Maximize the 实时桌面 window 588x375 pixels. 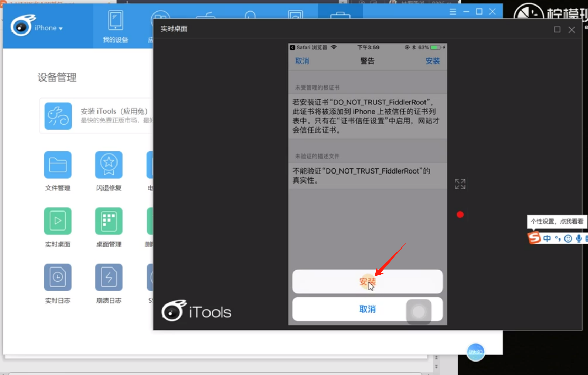point(557,30)
